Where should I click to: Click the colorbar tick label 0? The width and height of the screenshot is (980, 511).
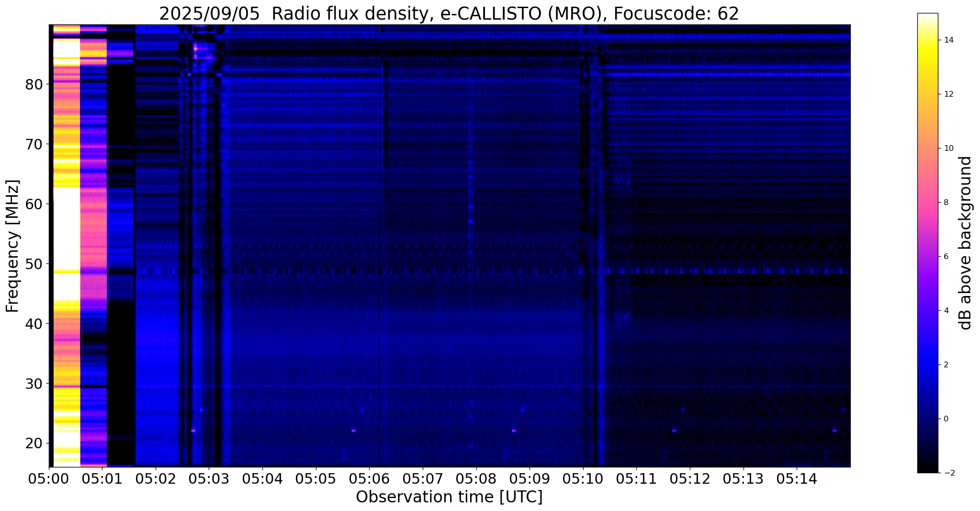click(945, 419)
